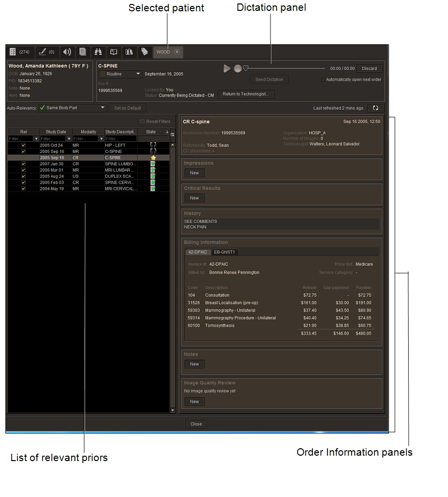Select the WOOD patient tab
Viewport: 448px width, 497px height.
[x=163, y=52]
